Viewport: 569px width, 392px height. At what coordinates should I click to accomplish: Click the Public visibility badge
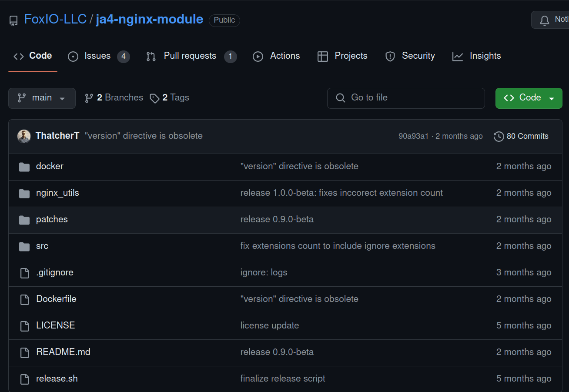tap(224, 20)
